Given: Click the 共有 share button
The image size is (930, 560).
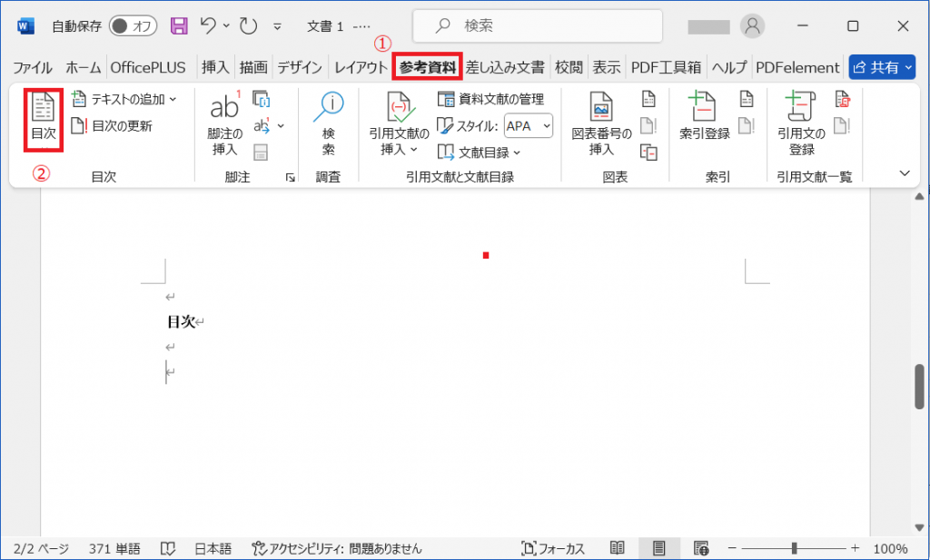Looking at the screenshot, I should pyautogui.click(x=882, y=67).
